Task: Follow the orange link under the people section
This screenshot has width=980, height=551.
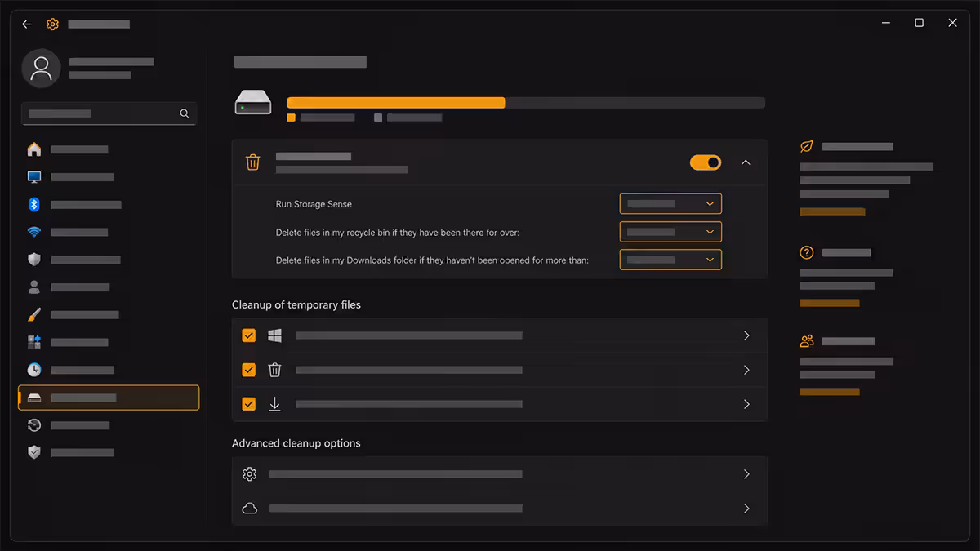Action: (x=830, y=392)
